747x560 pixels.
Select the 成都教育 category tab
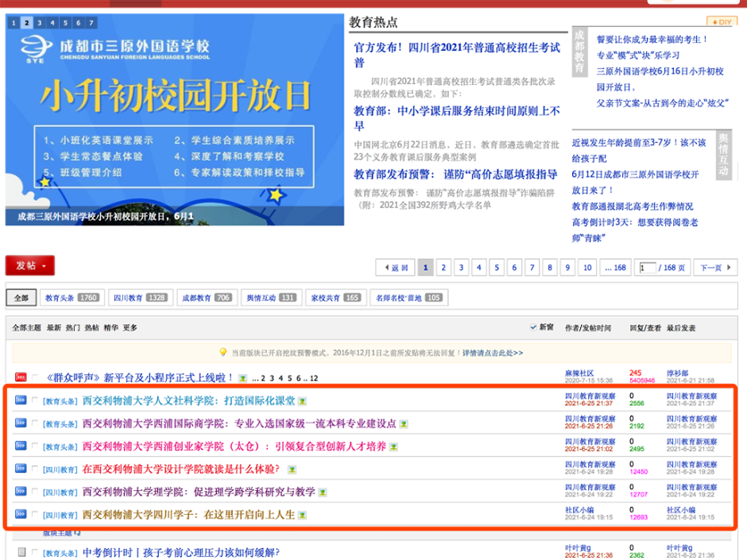click(207, 298)
